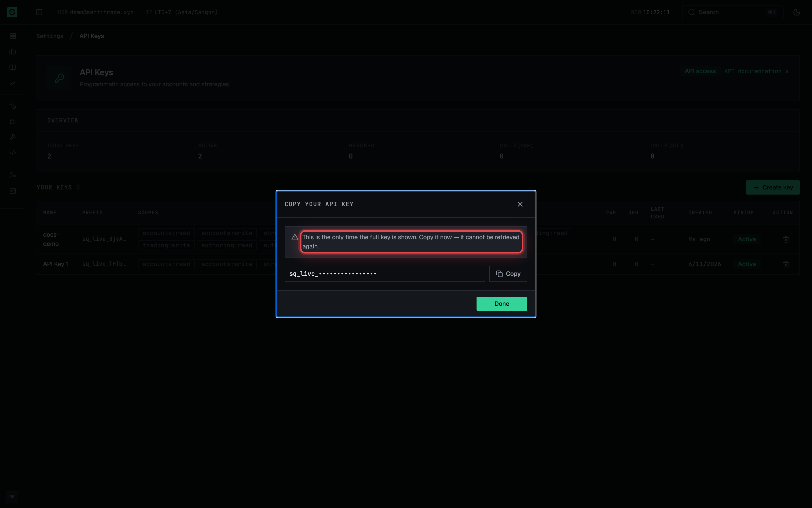Delete the docs-demo key via trash icon

pos(786,239)
